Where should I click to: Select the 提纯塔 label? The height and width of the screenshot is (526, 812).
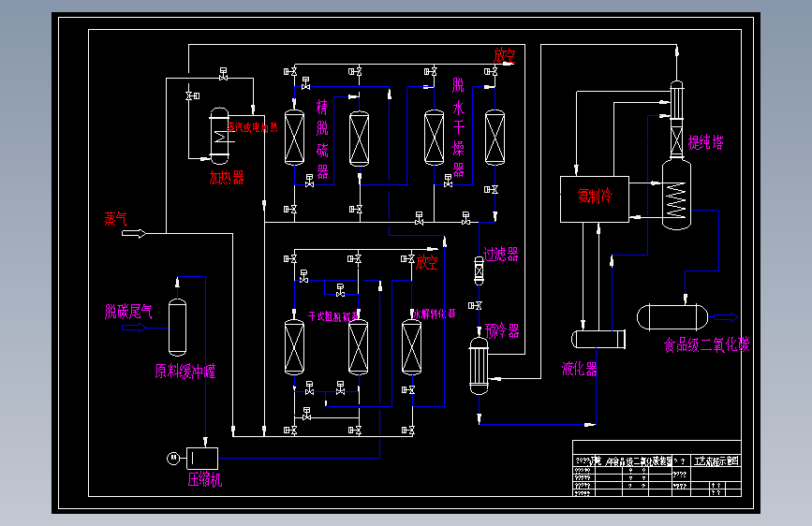(705, 142)
